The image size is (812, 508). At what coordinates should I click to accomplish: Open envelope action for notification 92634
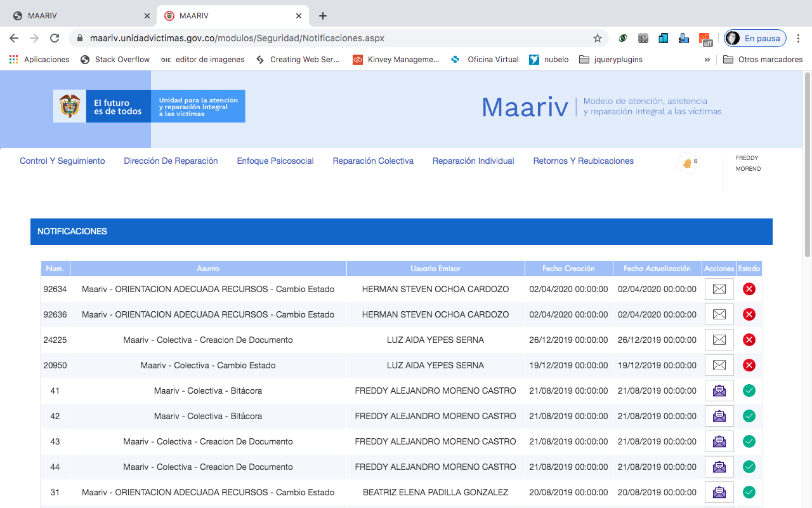pyautogui.click(x=719, y=289)
